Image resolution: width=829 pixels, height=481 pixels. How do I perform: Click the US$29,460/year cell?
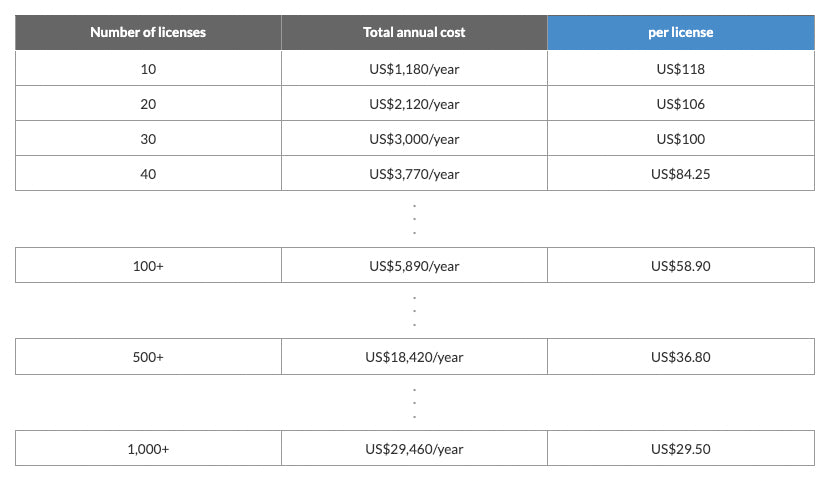pyautogui.click(x=414, y=449)
